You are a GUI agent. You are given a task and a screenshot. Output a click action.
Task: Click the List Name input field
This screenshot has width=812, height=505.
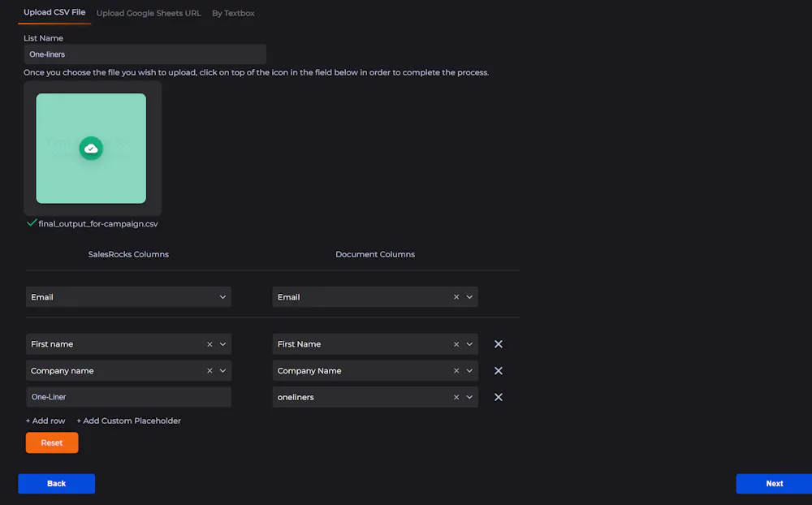(x=145, y=54)
